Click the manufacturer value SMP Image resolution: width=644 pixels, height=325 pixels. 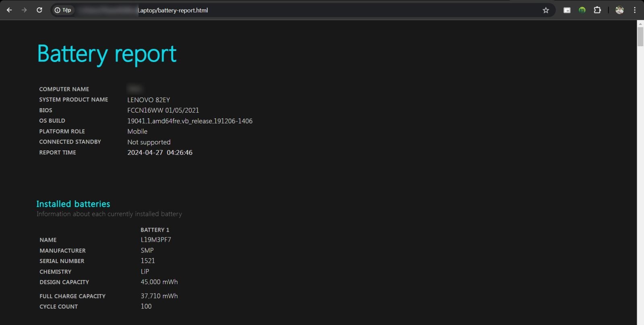point(147,250)
